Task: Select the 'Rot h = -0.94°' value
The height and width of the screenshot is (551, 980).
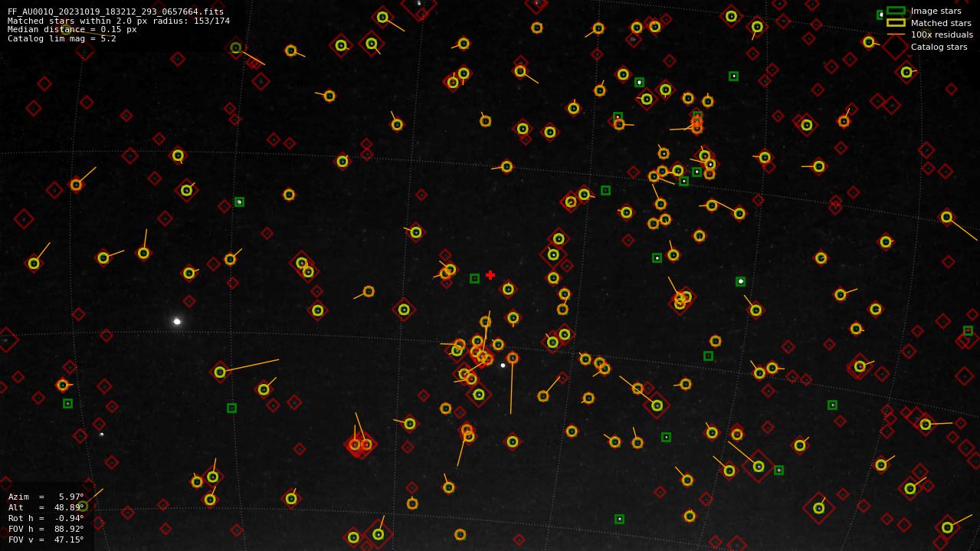Action: (x=46, y=518)
